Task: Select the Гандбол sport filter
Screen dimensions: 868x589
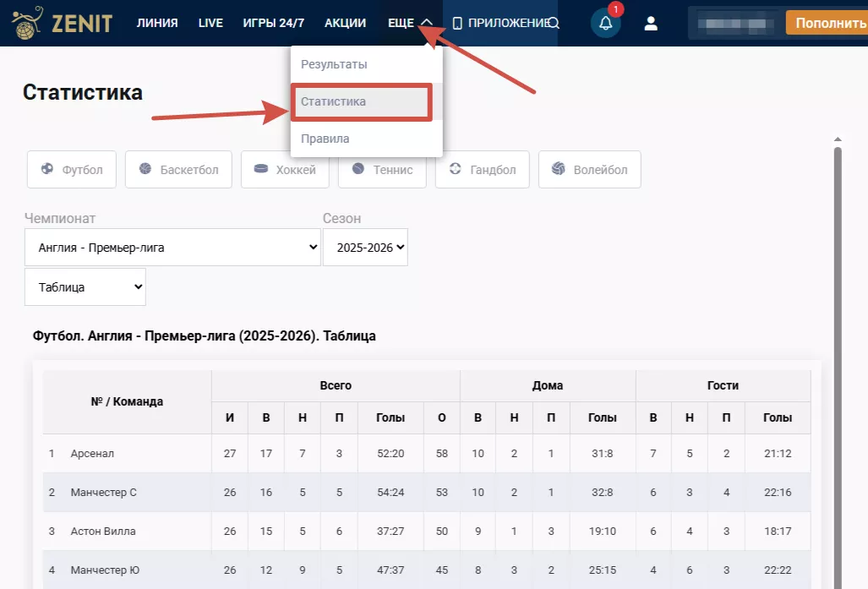Action: point(482,170)
